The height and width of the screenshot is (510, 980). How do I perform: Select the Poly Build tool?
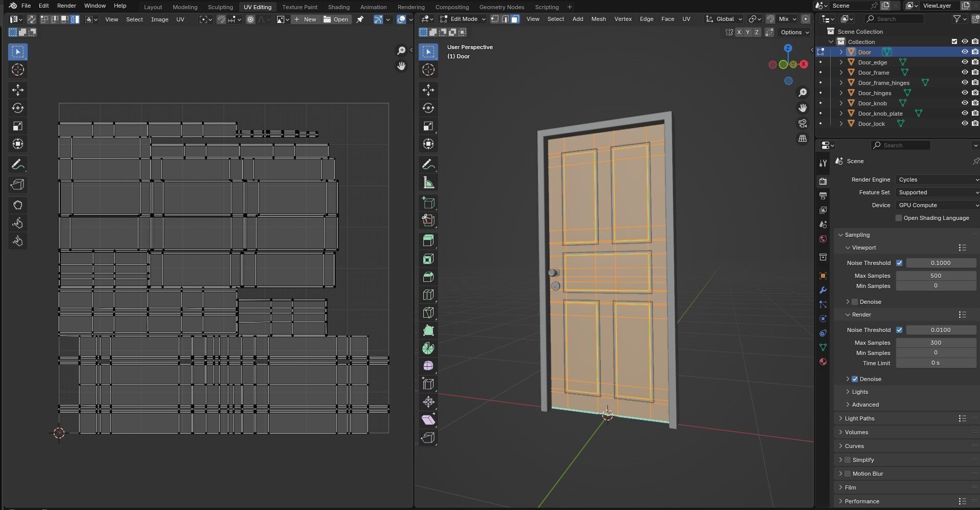tap(428, 330)
